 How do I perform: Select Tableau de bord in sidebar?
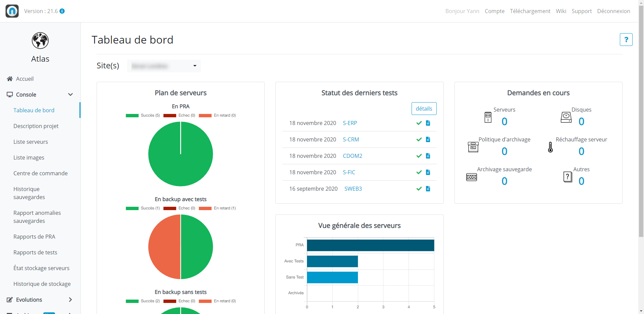(x=34, y=110)
